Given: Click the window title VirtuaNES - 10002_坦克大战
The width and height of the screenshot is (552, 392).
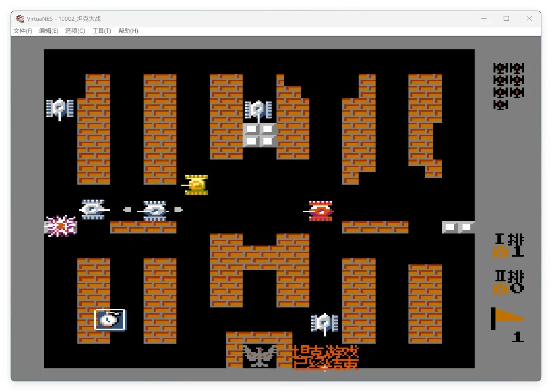Looking at the screenshot, I should (63, 18).
